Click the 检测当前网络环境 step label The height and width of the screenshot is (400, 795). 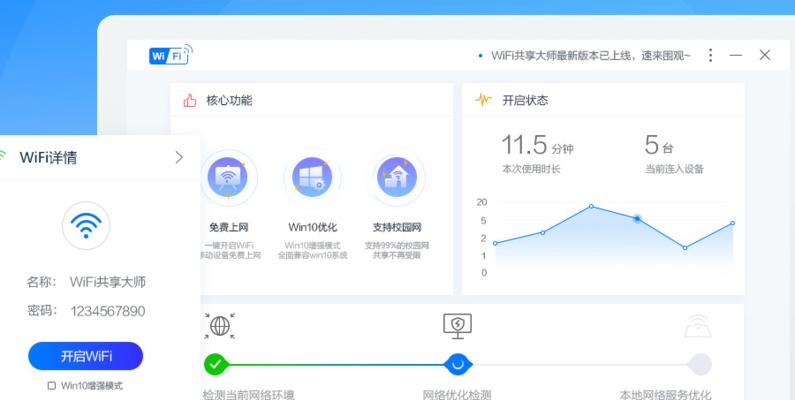248,394
